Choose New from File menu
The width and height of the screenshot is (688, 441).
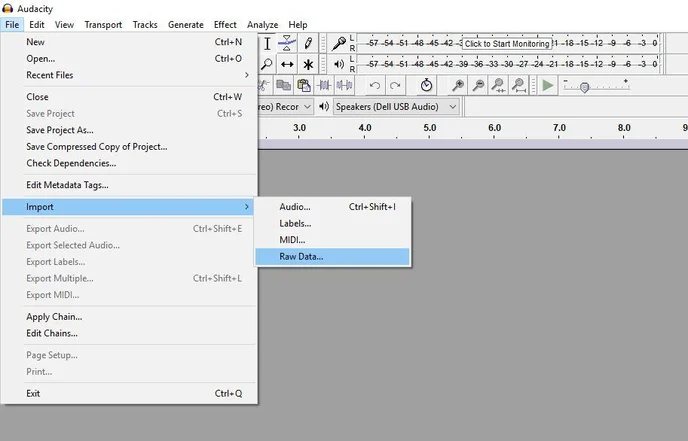click(x=129, y=42)
